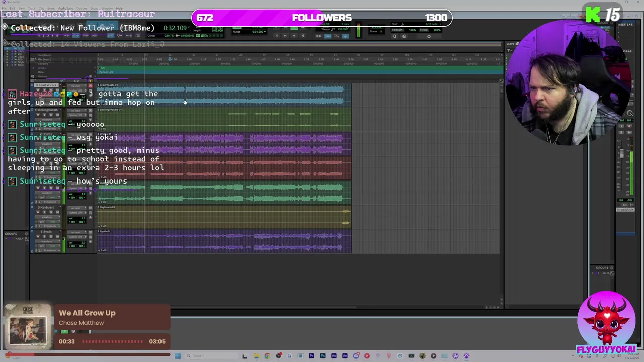Open the Edit menu
The height and width of the screenshot is (362, 644).
point(12,8)
